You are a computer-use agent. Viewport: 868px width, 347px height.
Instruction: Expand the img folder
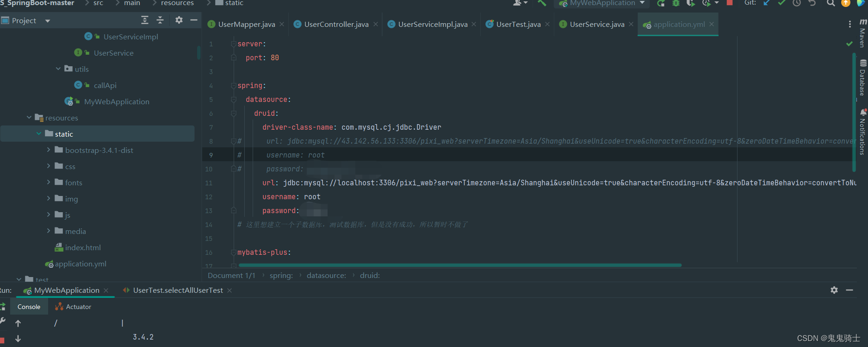pos(49,198)
